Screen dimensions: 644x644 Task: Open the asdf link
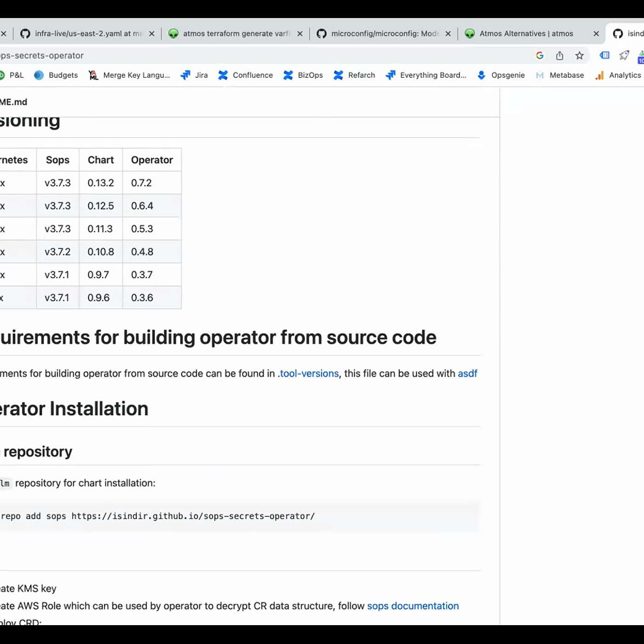467,374
